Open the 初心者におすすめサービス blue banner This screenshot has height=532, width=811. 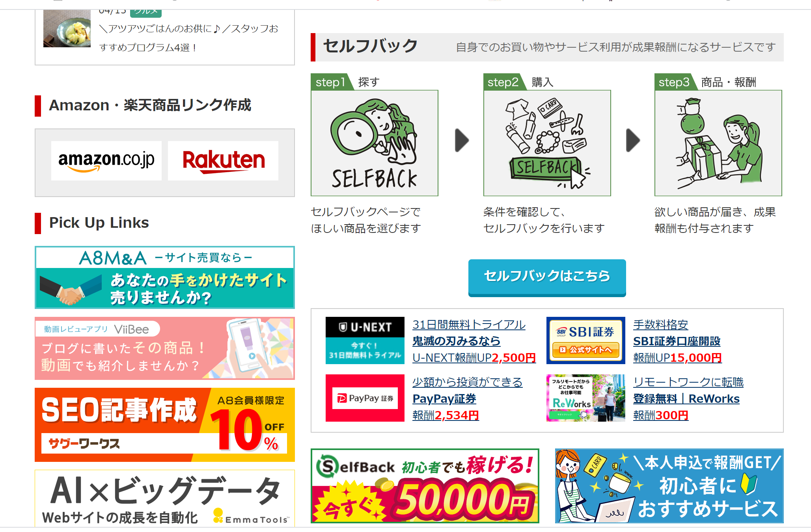669,486
